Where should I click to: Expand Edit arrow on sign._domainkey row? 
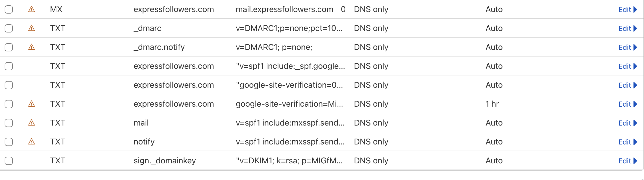pyautogui.click(x=635, y=161)
